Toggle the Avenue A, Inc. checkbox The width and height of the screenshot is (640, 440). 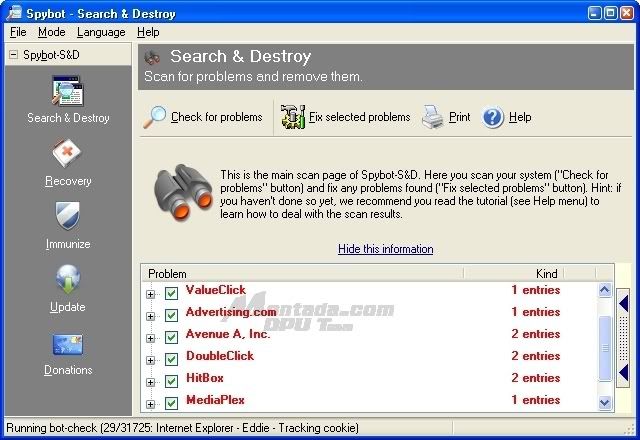171,337
